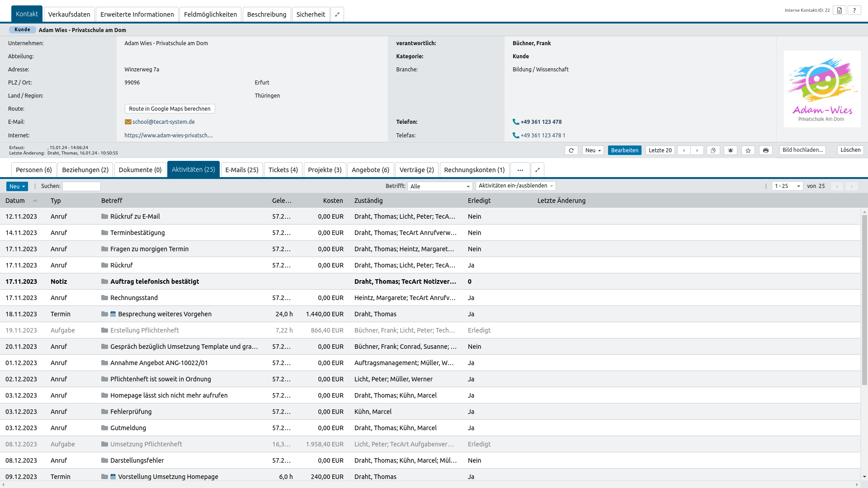Click the document icon next to Kontakt-ID

click(840, 10)
